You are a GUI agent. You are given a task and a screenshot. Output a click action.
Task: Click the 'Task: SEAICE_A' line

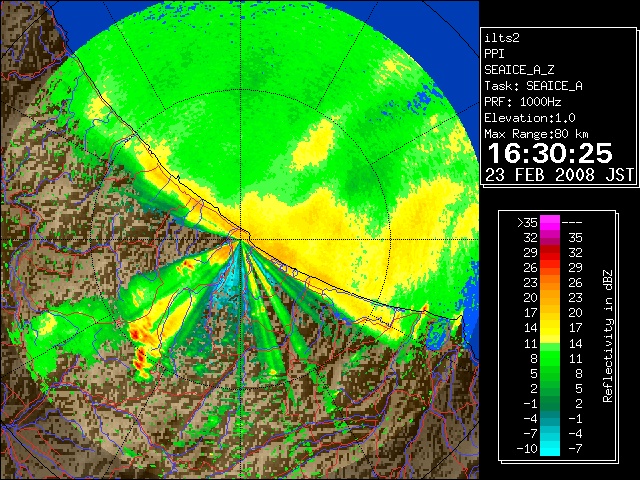pos(533,86)
